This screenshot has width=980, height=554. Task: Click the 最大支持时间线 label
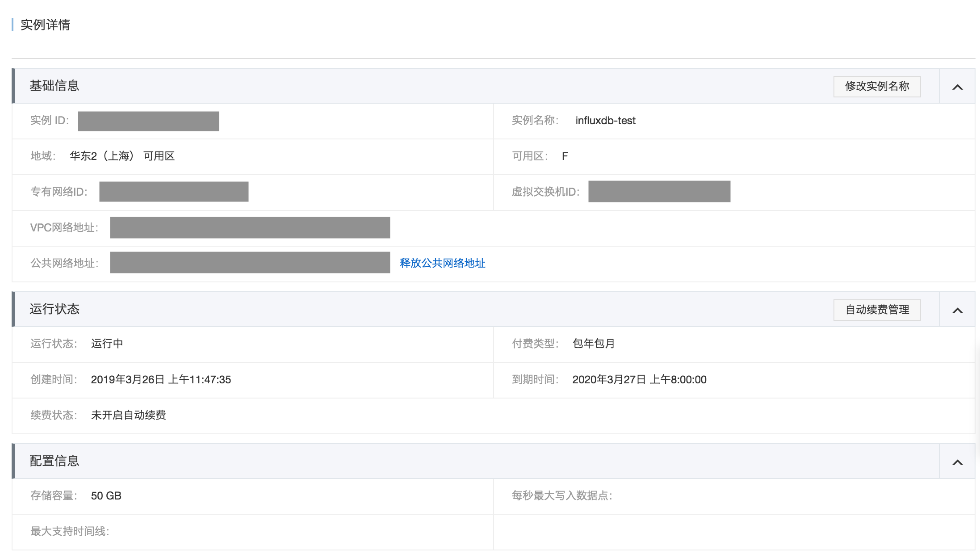[70, 531]
